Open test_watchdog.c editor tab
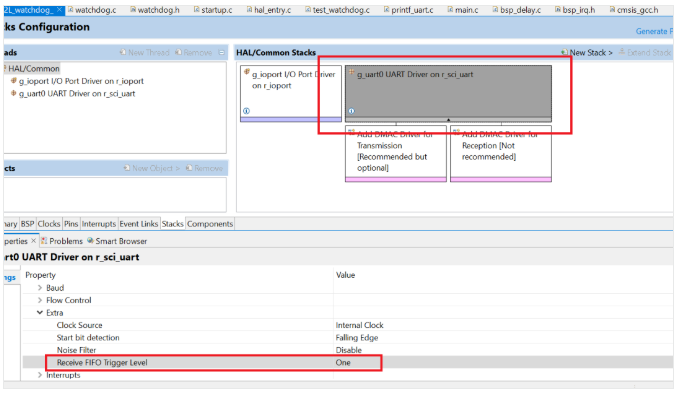This screenshot has width=678, height=397. (337, 10)
